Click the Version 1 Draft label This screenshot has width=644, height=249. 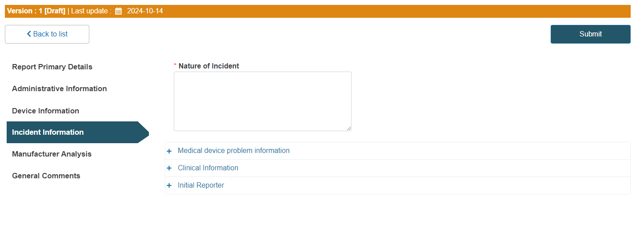tap(36, 11)
